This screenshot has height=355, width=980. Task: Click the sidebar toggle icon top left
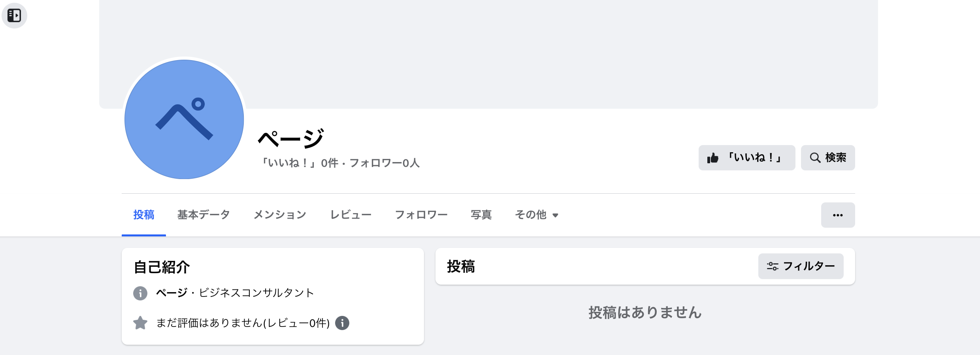coord(15,15)
